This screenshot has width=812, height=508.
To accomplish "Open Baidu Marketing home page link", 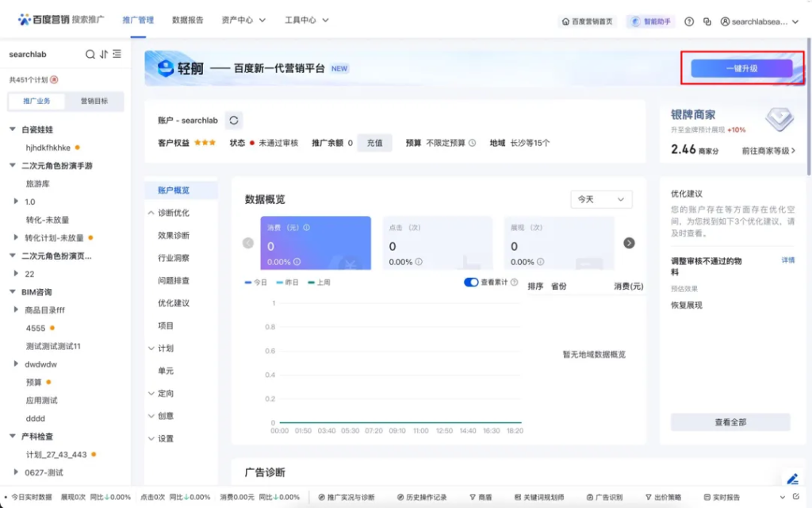I will [x=588, y=21].
